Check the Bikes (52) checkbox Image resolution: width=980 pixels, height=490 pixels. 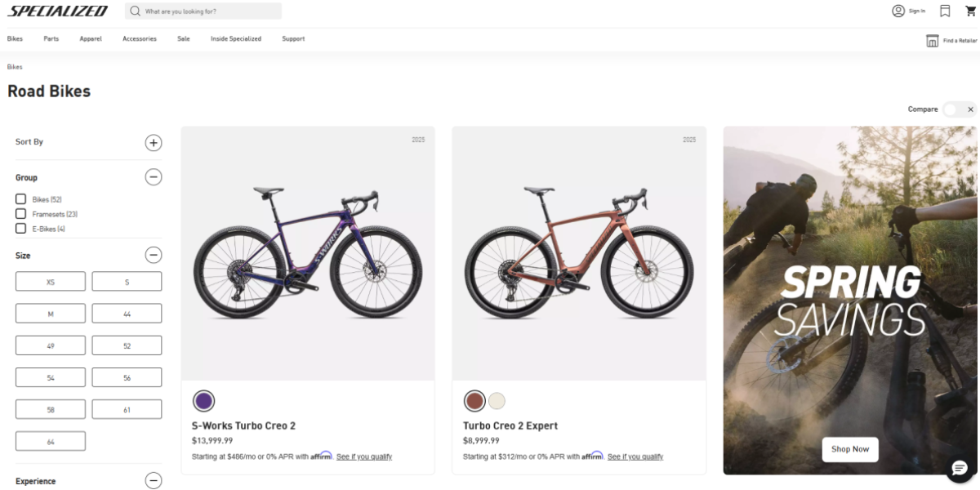[21, 199]
